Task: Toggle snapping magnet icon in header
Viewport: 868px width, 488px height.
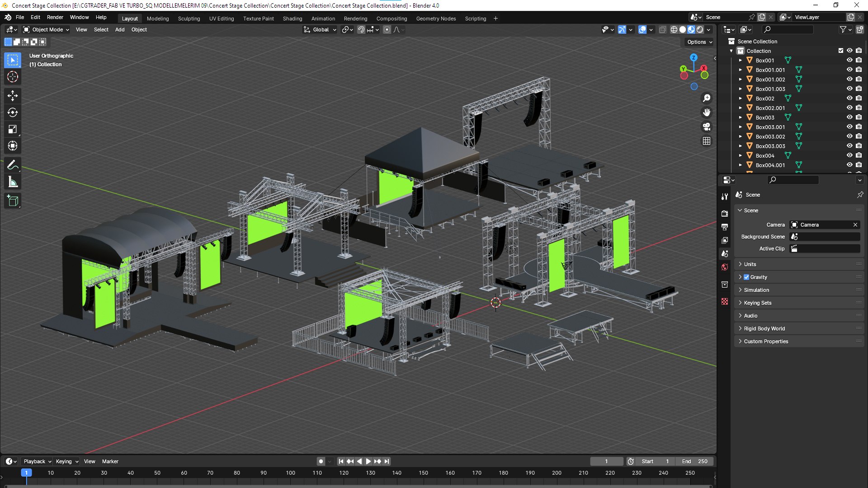Action: (x=361, y=29)
